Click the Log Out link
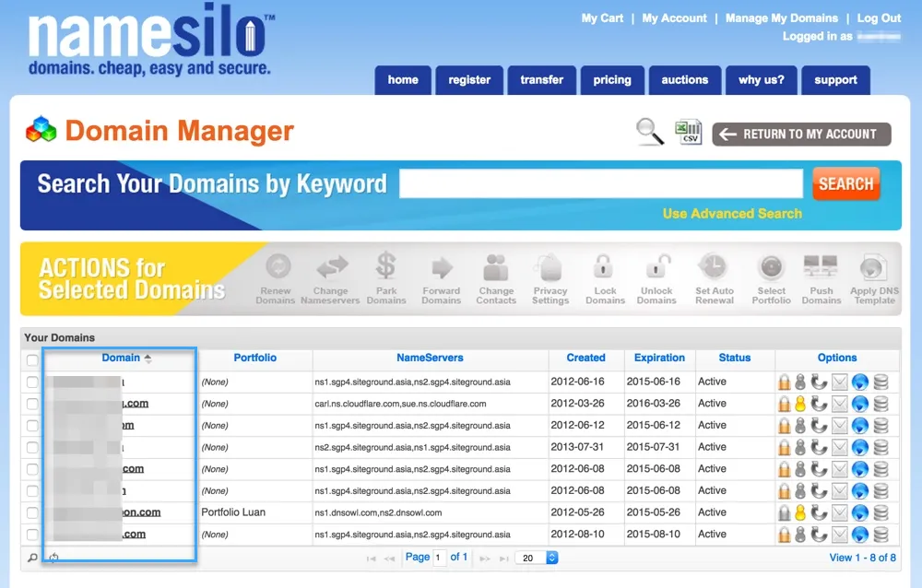 click(879, 18)
